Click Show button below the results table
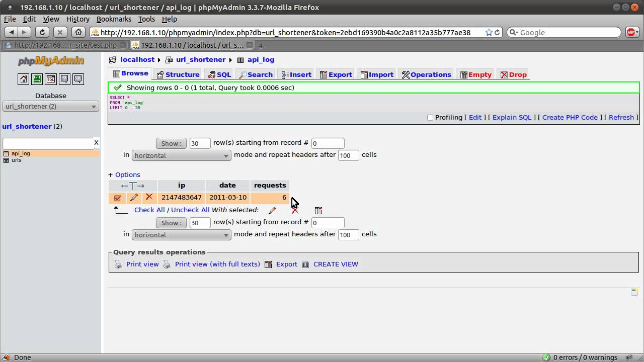 click(x=171, y=223)
